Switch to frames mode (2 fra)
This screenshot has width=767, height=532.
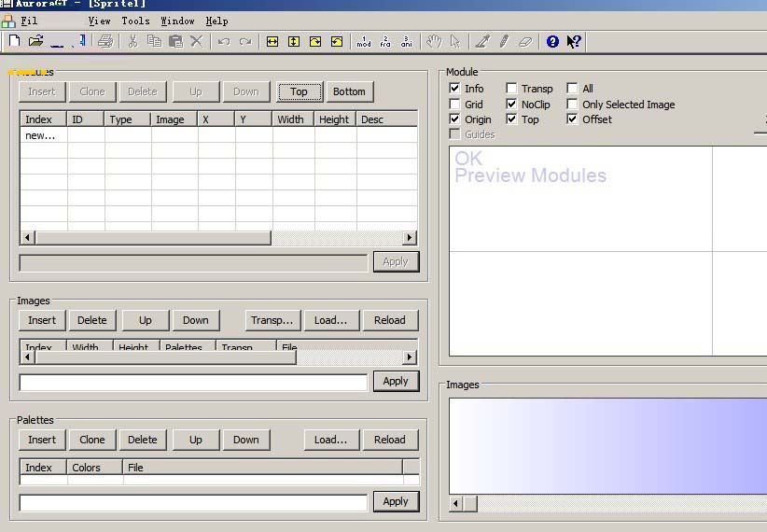[x=385, y=42]
